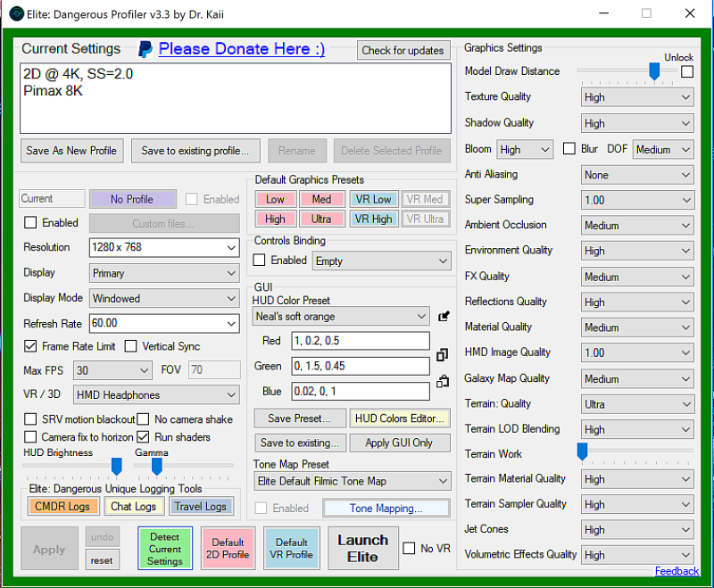Open the Tone Mapping dialog
Image resolution: width=714 pixels, height=588 pixels.
(386, 509)
